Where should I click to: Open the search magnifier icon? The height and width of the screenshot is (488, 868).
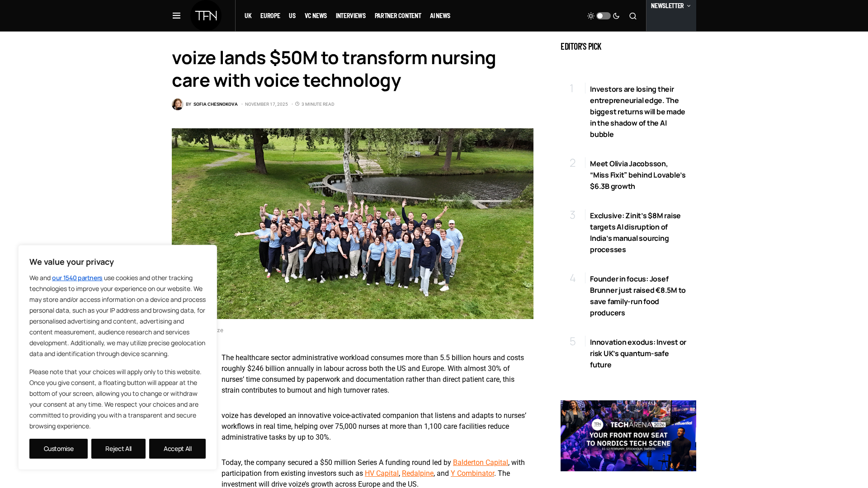coord(633,16)
